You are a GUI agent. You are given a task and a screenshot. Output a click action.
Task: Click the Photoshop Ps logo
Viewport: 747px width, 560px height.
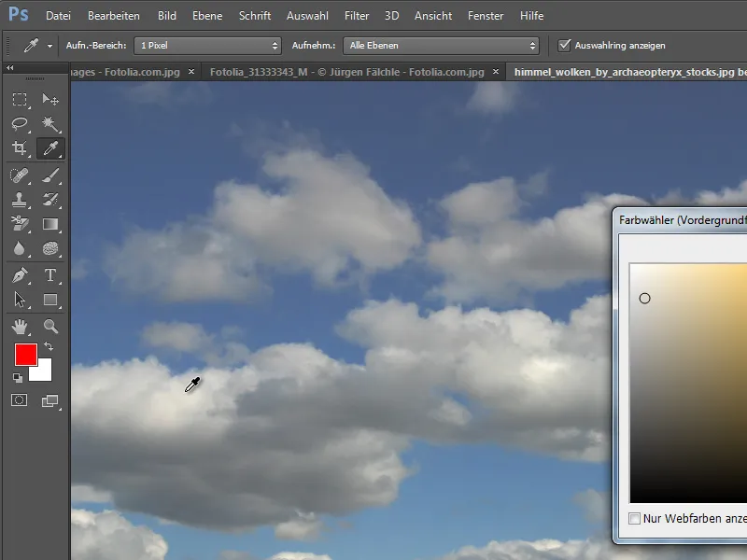point(19,14)
